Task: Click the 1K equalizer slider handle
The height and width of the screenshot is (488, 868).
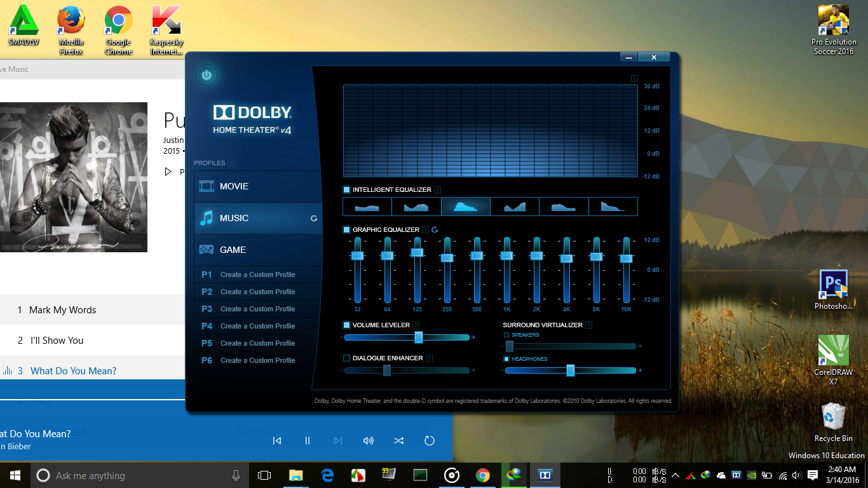Action: [x=506, y=255]
